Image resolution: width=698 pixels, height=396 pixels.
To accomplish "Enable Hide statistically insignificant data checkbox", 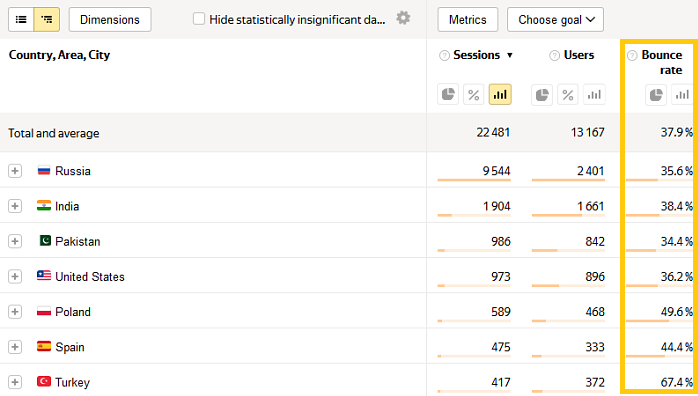I will [199, 19].
